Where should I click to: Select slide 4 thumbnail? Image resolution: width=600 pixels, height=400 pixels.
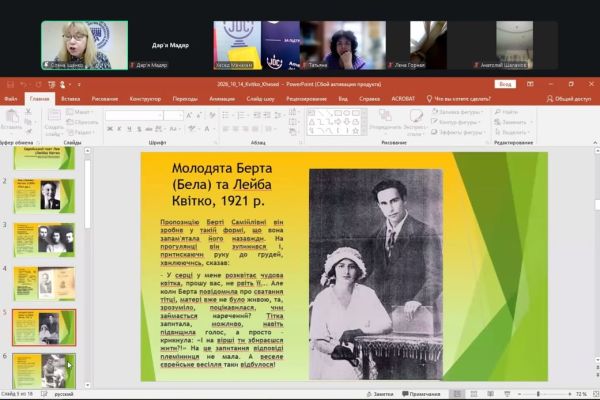click(44, 284)
